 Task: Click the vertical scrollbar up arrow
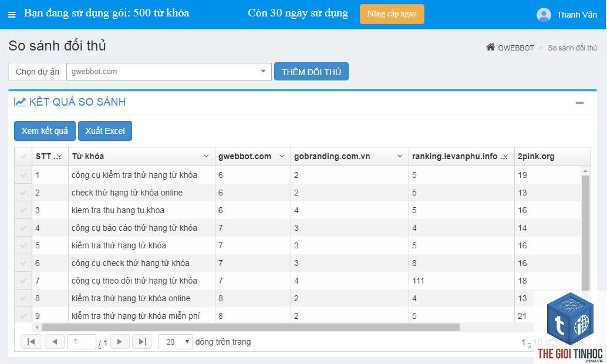tap(585, 170)
